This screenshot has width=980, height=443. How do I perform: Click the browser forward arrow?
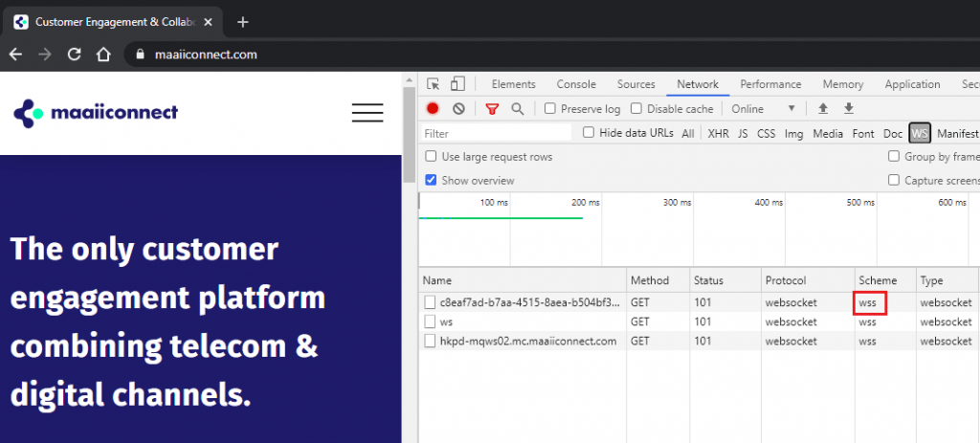coord(45,55)
